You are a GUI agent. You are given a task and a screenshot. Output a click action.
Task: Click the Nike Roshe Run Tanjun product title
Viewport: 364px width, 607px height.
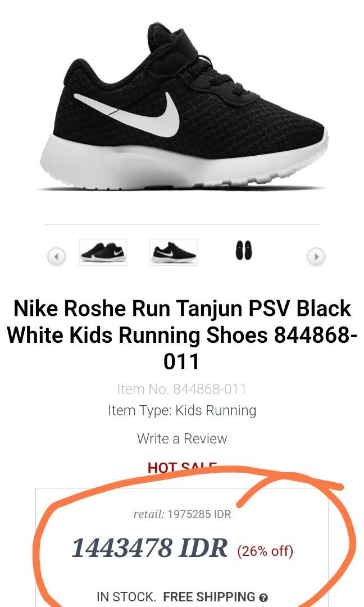(x=182, y=335)
